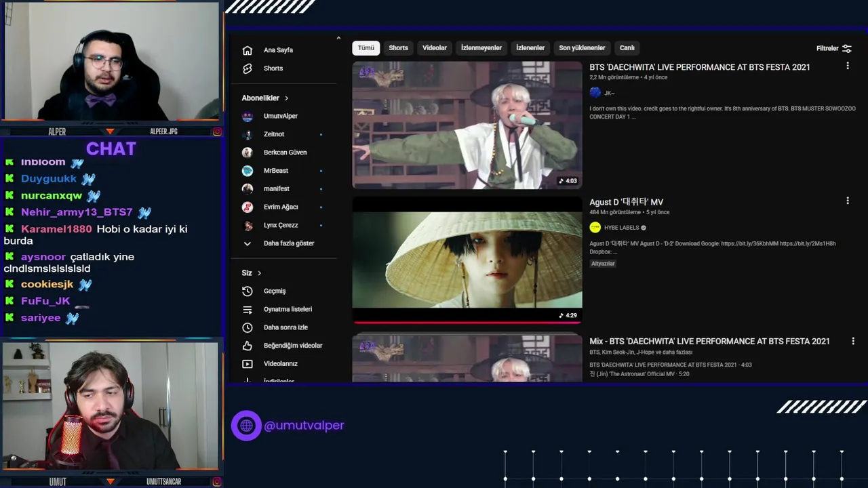Viewport: 868px width, 488px height.
Task: Open the Evrim Ağacı channel avatar
Action: (248, 207)
